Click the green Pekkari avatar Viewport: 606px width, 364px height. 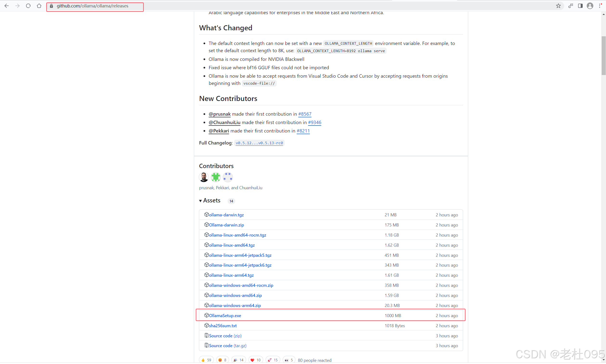coord(216,177)
